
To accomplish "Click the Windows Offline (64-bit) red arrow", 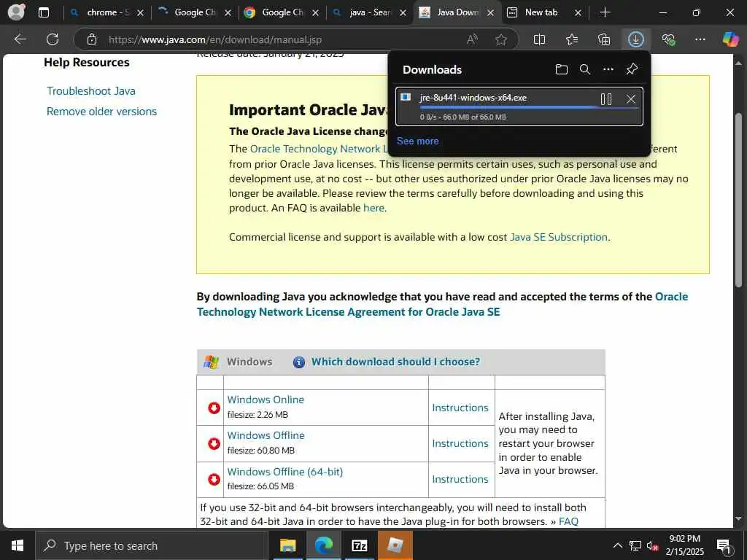I will (214, 479).
